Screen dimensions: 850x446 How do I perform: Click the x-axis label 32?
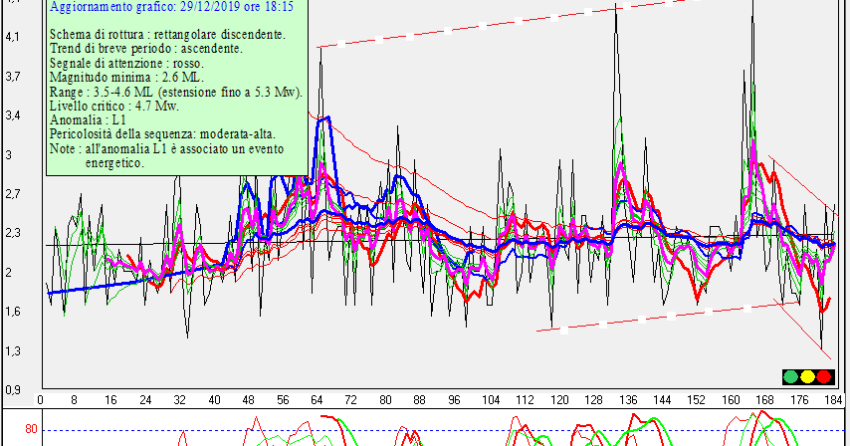(179, 400)
